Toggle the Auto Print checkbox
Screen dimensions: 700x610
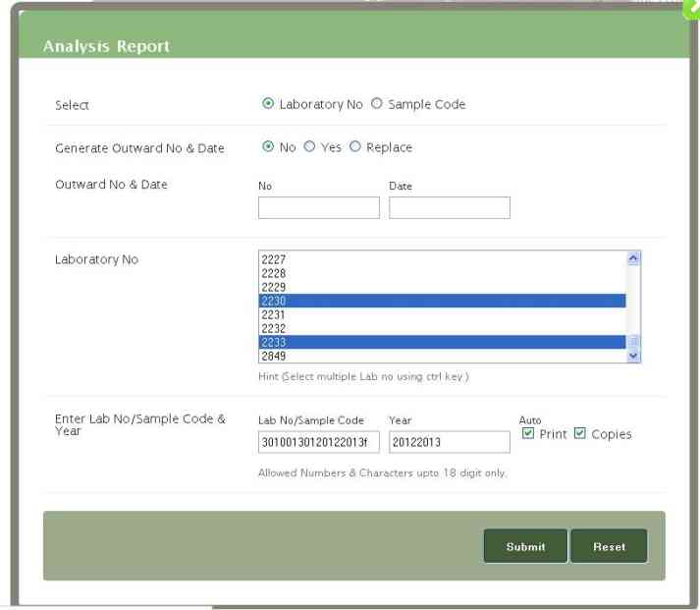coord(528,434)
